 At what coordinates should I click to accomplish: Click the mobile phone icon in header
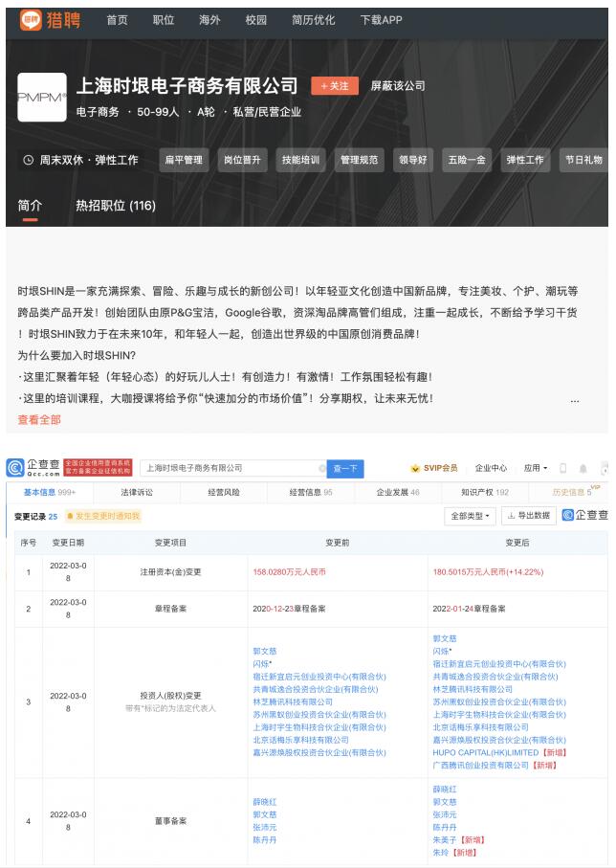(562, 468)
